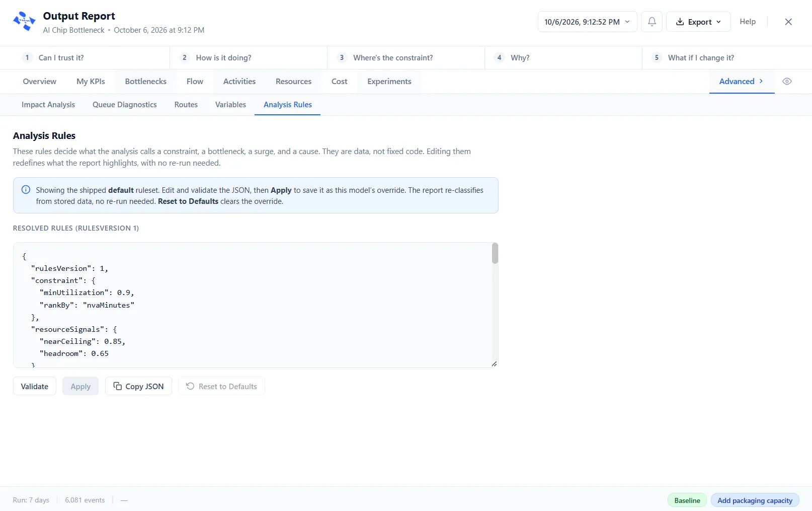Switch to the My KPIs tab
The image size is (812, 511).
click(x=91, y=82)
